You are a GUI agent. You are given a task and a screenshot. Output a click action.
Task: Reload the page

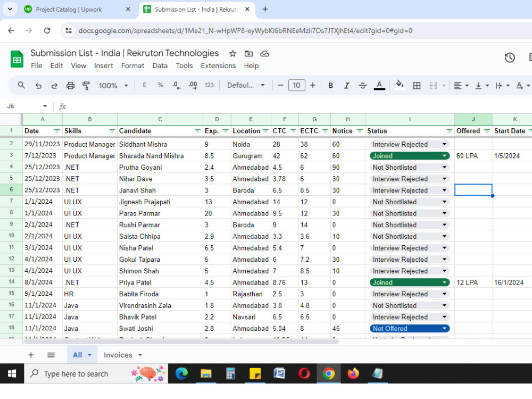47,30
